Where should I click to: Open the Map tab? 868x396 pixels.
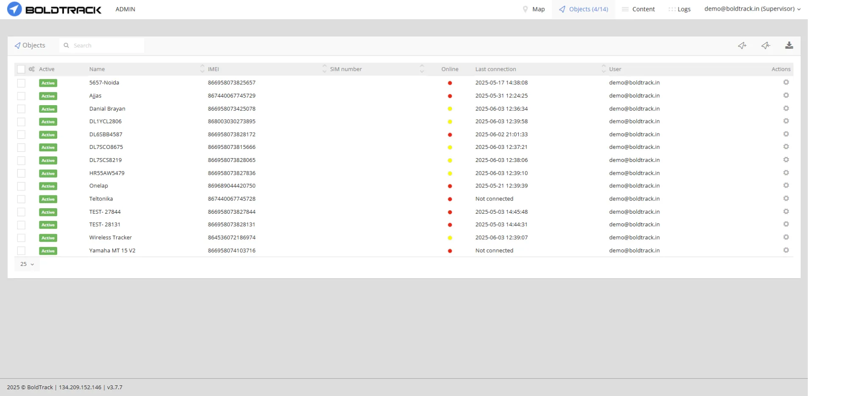click(534, 9)
